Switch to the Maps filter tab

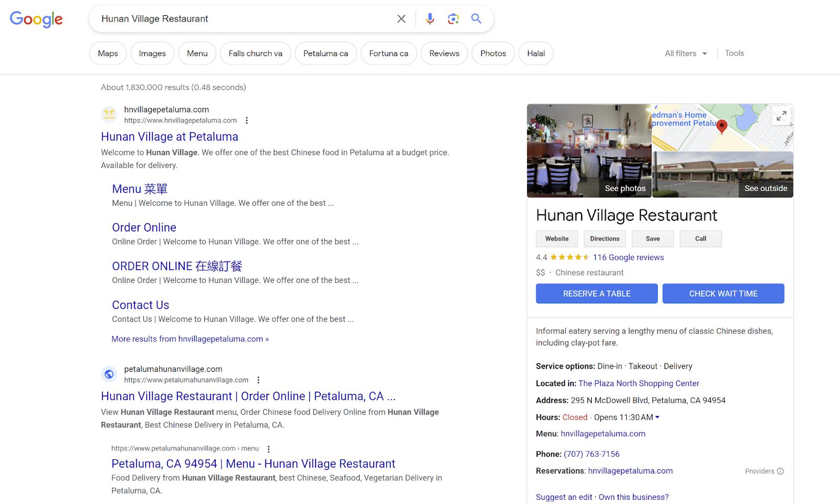[x=108, y=54]
